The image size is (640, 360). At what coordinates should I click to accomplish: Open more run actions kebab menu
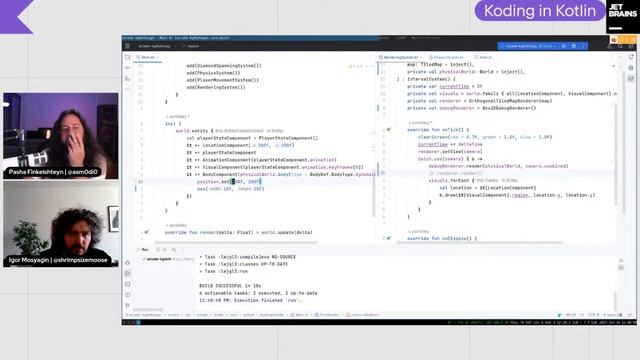[584, 46]
